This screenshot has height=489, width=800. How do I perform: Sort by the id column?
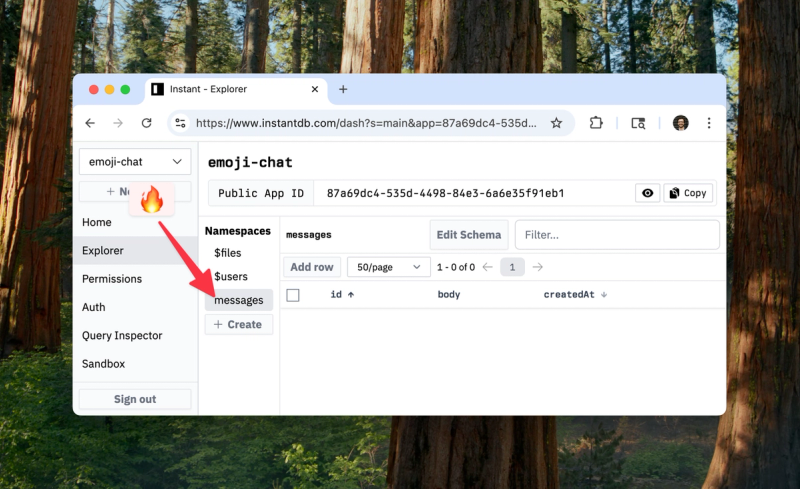click(342, 295)
